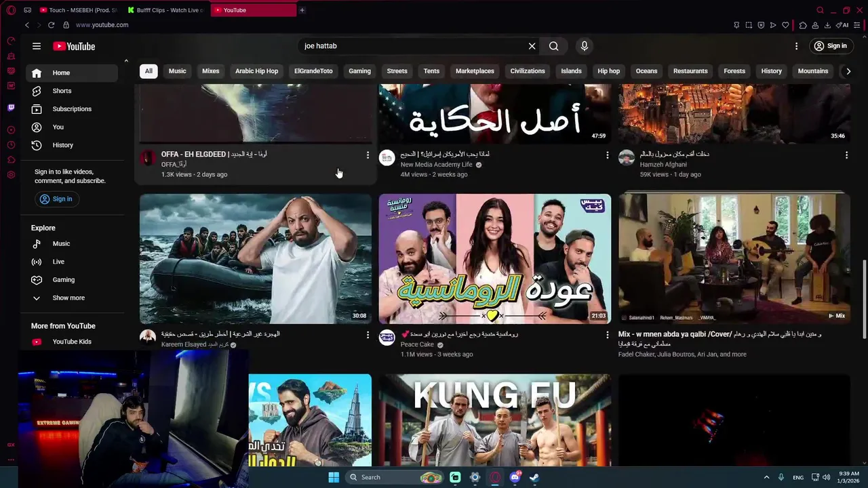Open the browser extensions puzzle icon

pyautogui.click(x=803, y=25)
